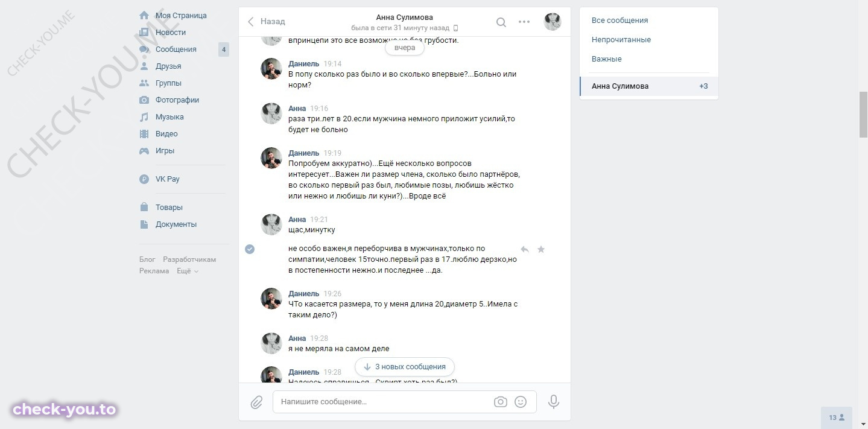Screen dimensions: 868x429
Task: Open the Товары bag icon
Action: (x=144, y=207)
